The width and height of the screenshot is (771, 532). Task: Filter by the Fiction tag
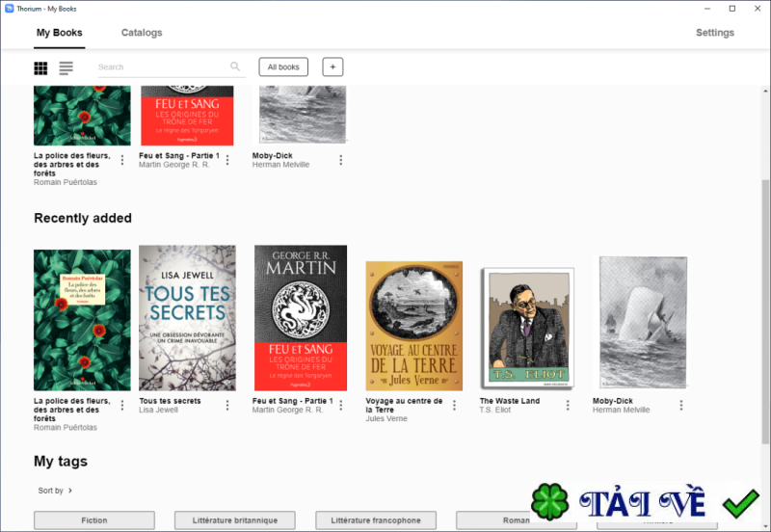tap(93, 520)
